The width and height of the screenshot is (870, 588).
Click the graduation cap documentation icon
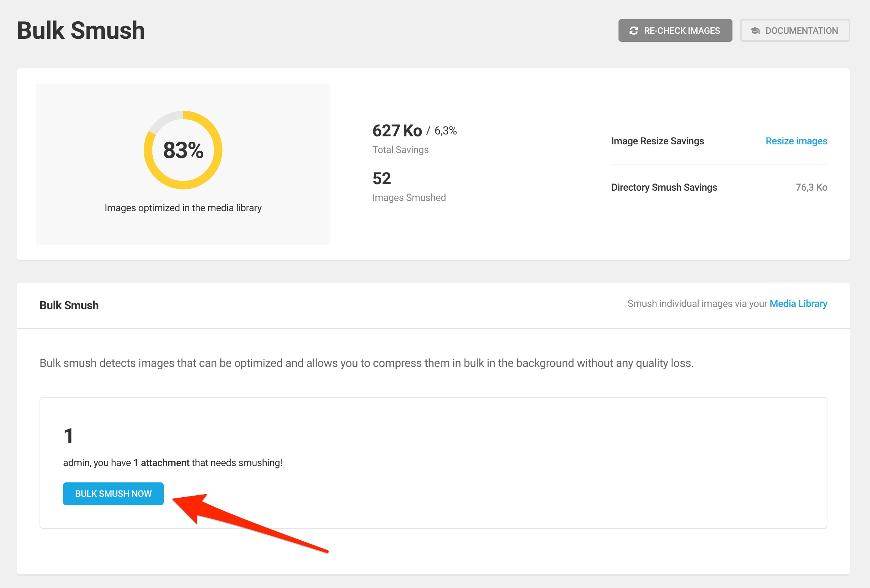point(755,31)
